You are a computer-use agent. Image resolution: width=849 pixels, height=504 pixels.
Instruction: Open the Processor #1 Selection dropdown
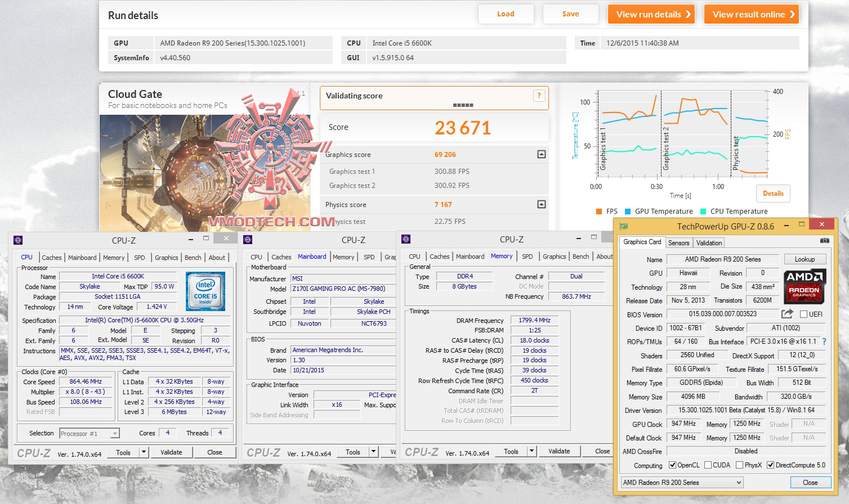click(90, 434)
